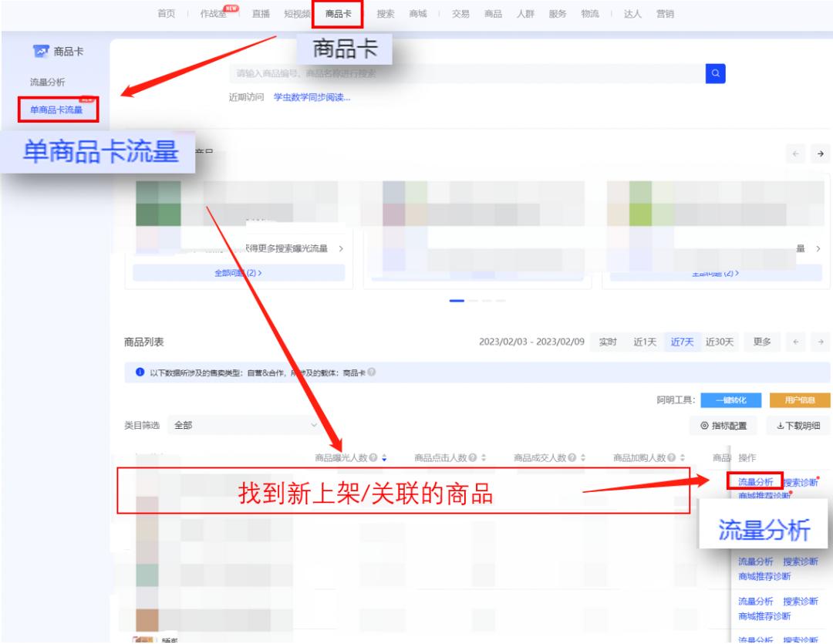
Task: Enable the 近1天 time filter
Action: click(x=645, y=342)
